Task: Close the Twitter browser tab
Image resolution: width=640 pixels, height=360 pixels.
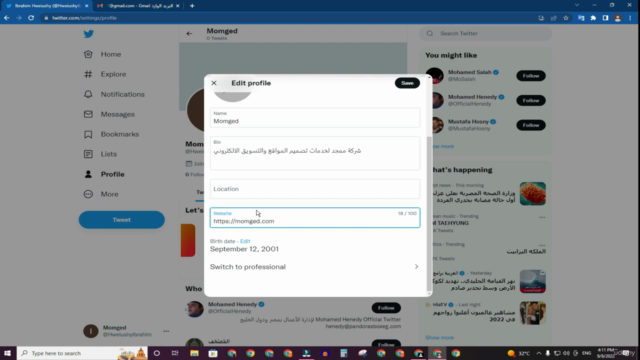Action: [x=87, y=6]
